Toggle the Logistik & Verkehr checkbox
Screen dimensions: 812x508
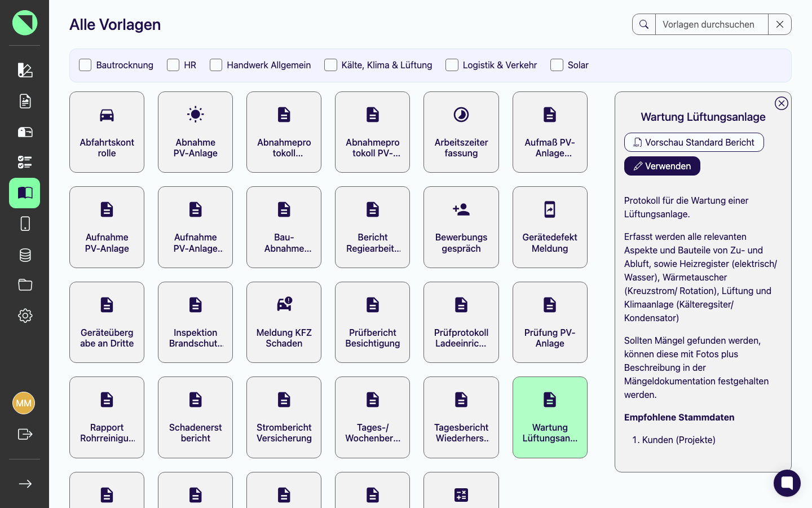coord(452,65)
